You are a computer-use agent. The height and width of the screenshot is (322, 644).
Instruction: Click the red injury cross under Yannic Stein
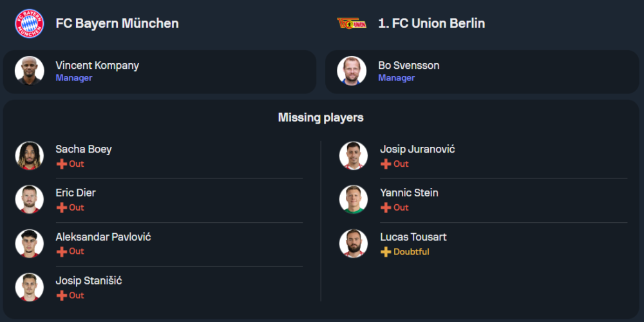coord(386,208)
